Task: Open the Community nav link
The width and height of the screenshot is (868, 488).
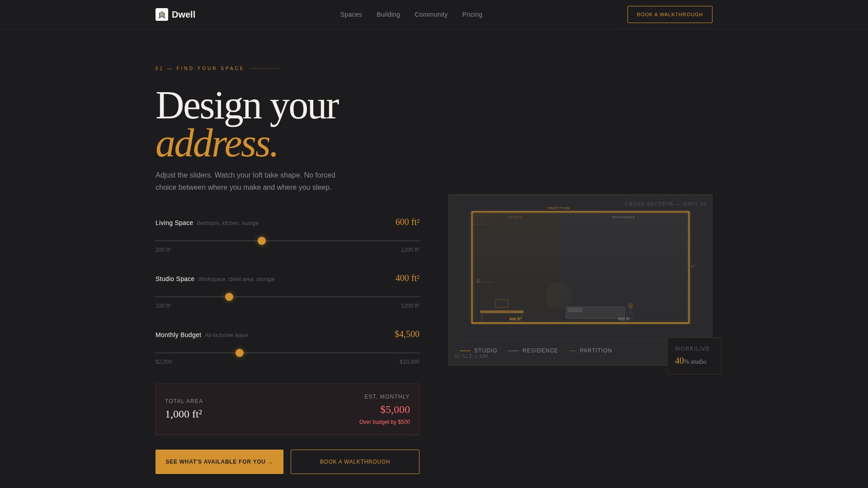Action: pyautogui.click(x=431, y=14)
